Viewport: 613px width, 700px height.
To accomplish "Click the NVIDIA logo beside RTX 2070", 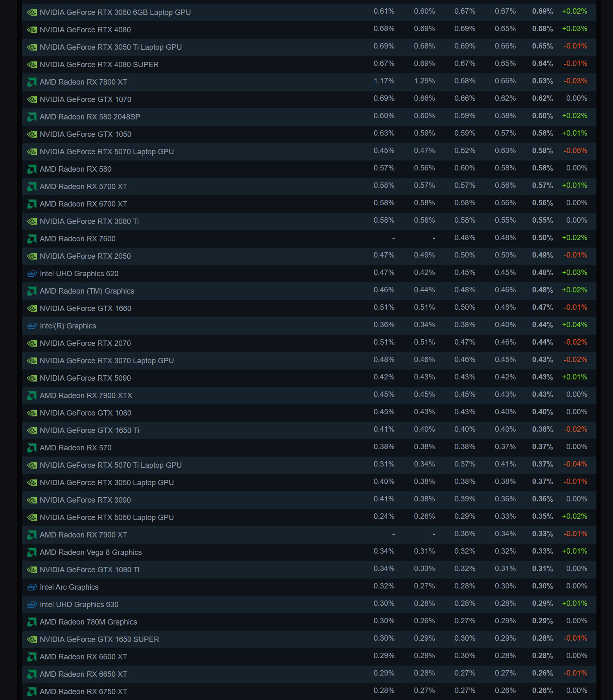I will [x=32, y=343].
